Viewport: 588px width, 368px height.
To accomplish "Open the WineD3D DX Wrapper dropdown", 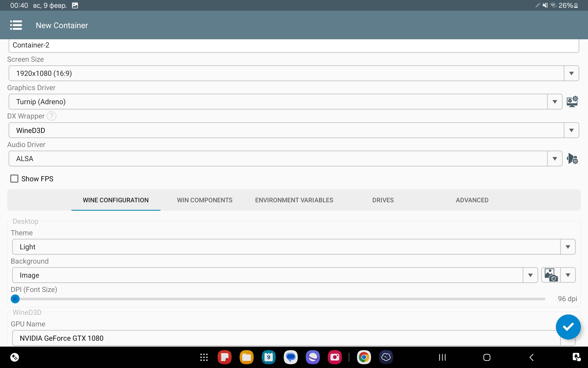I will tap(571, 130).
